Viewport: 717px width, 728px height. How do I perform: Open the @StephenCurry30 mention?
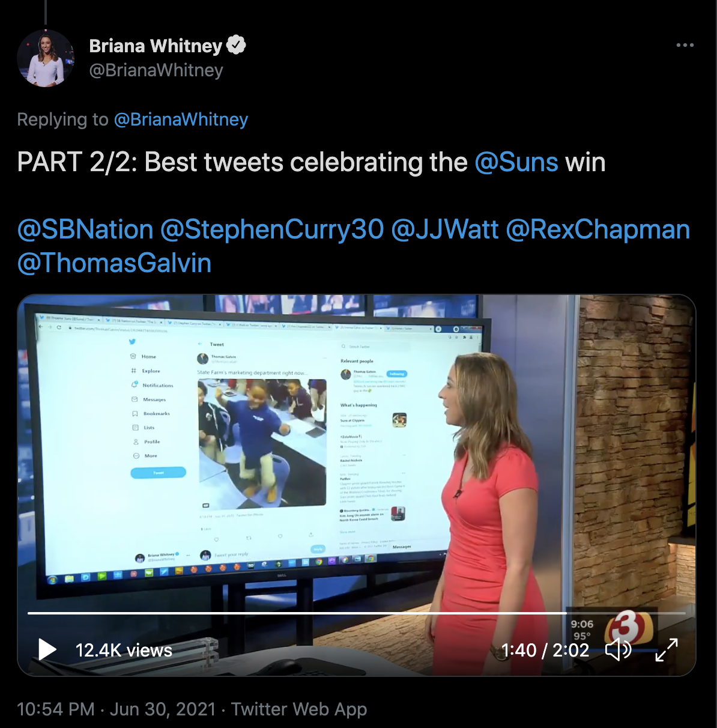pos(272,229)
